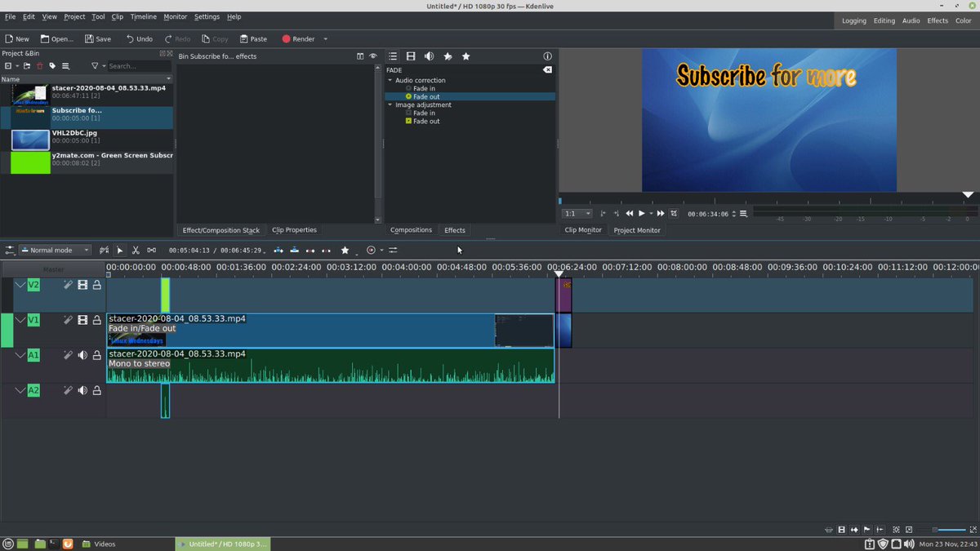Toggle split compare in bin effects panel
980x551 pixels.
point(360,56)
